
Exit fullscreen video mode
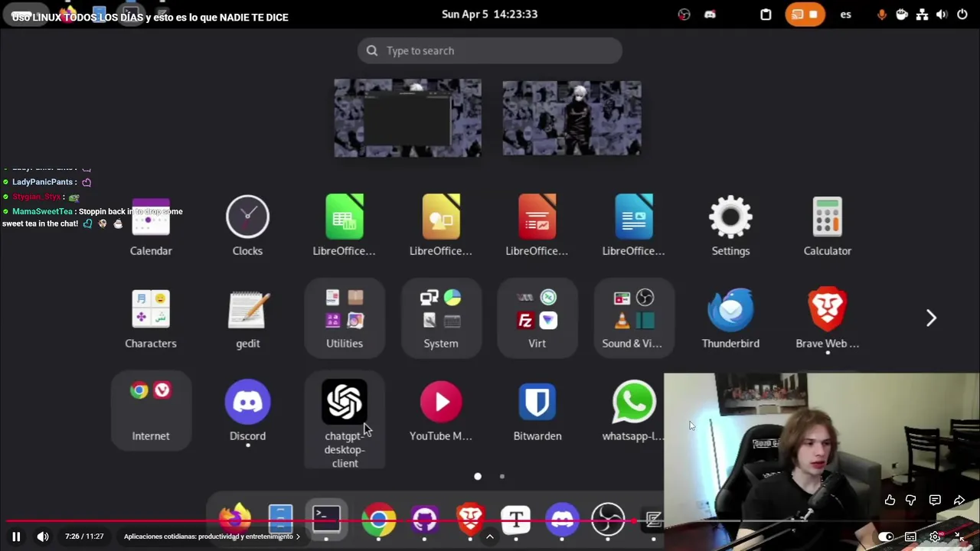click(959, 536)
